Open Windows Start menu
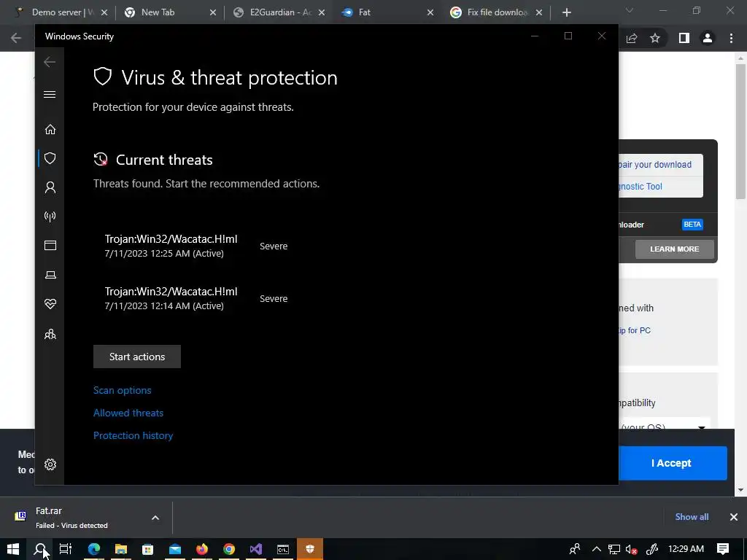 pos(13,549)
